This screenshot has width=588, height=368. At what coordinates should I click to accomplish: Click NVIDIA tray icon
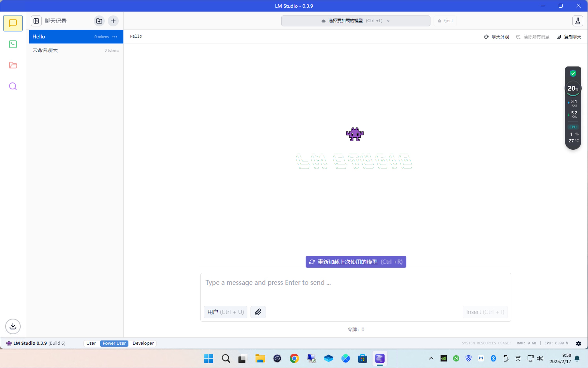point(444,358)
